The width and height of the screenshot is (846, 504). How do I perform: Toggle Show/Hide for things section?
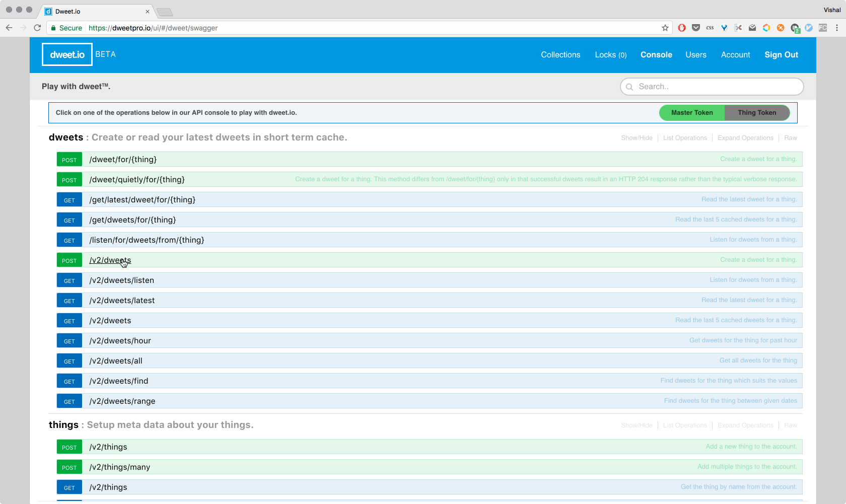pyautogui.click(x=637, y=425)
